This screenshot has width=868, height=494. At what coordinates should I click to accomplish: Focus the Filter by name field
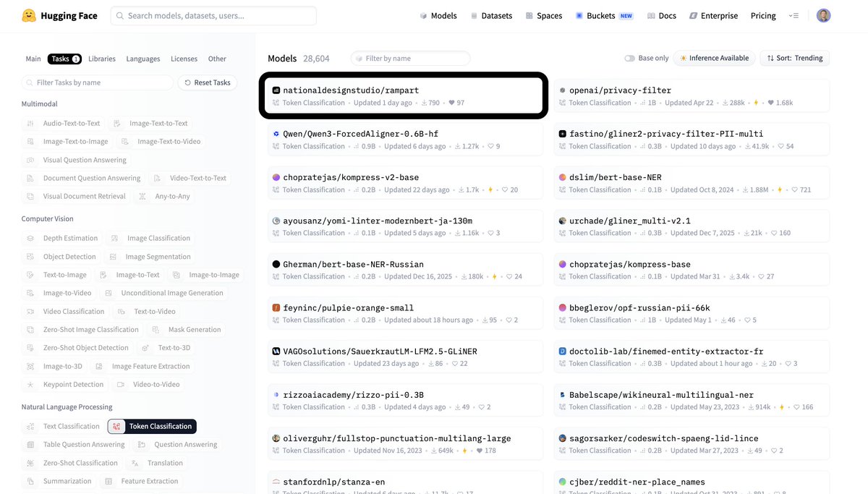coord(410,58)
